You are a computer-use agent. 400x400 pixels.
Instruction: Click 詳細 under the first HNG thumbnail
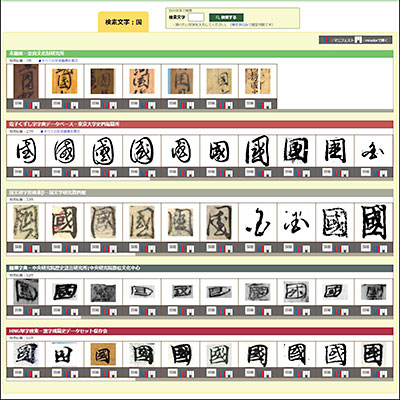click(x=18, y=372)
